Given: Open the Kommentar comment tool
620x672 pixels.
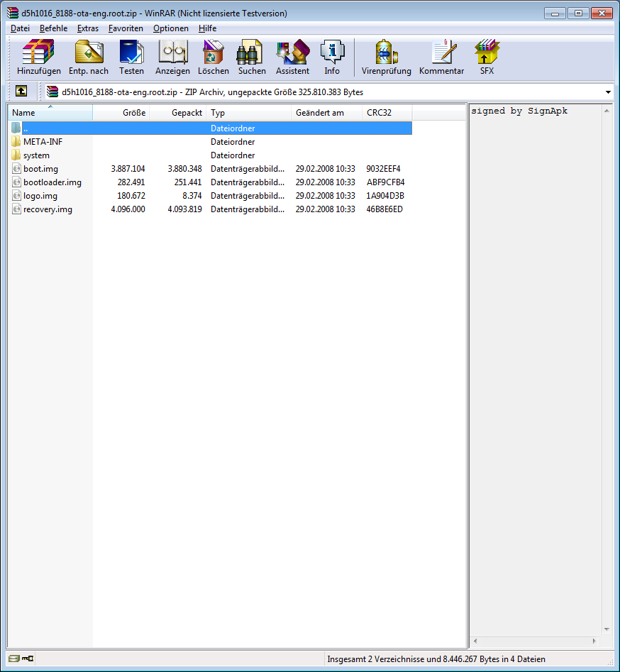Looking at the screenshot, I should [x=441, y=57].
